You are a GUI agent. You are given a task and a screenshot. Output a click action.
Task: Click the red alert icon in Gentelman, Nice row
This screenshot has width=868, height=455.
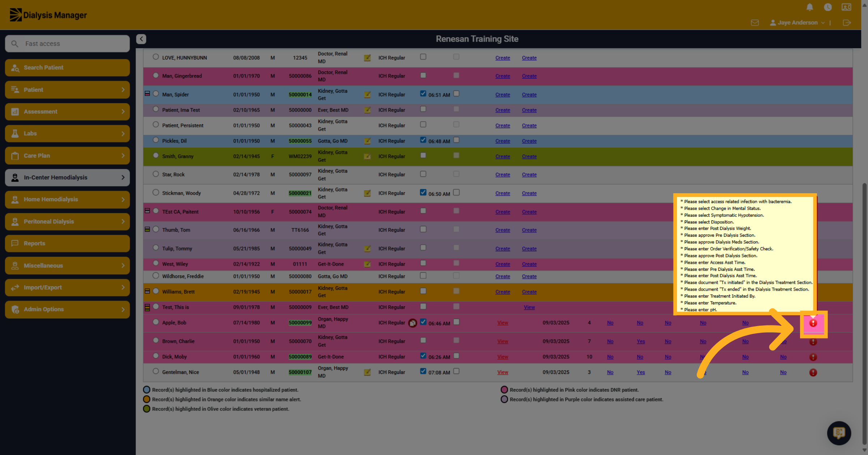point(813,372)
